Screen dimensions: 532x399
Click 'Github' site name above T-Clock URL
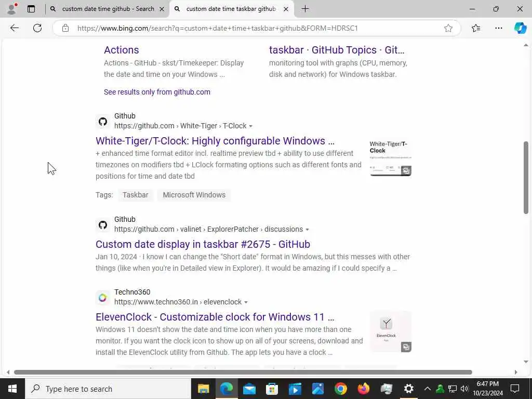[x=125, y=116]
